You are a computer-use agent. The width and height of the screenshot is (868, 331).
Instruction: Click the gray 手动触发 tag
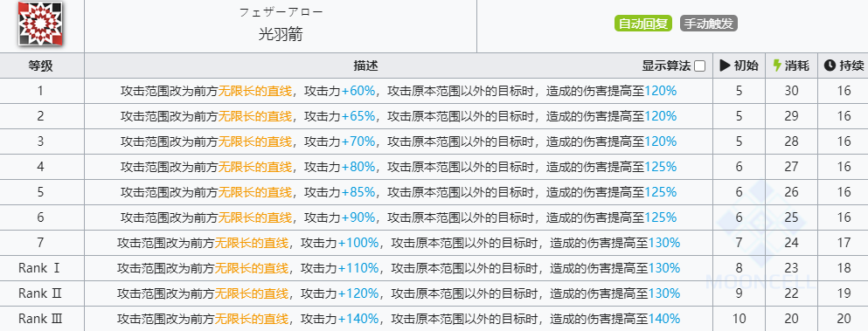[x=709, y=24]
